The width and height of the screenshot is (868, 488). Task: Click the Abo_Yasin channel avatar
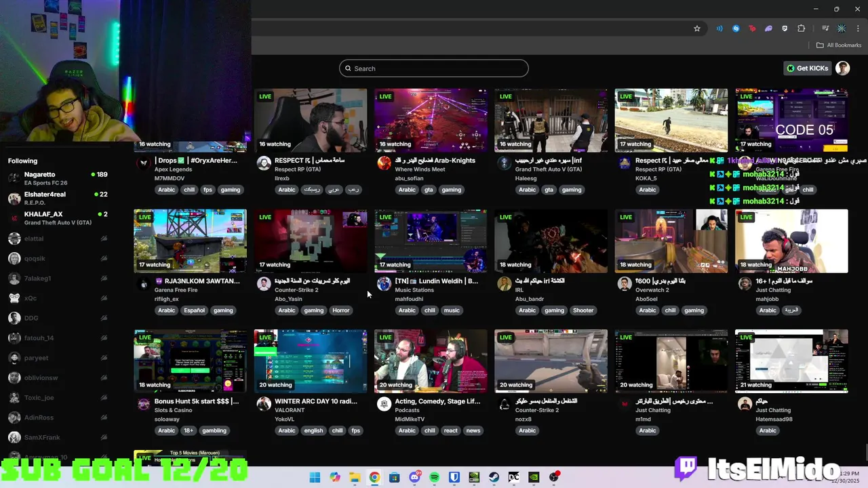264,283
